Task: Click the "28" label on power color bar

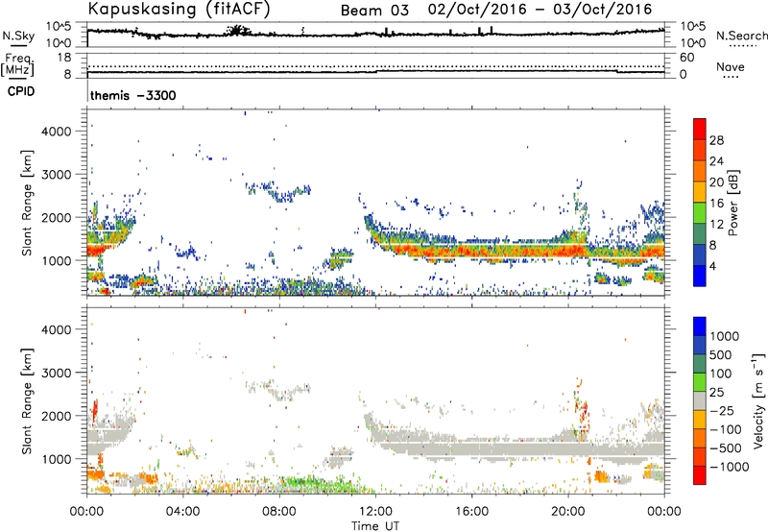Action: click(716, 140)
